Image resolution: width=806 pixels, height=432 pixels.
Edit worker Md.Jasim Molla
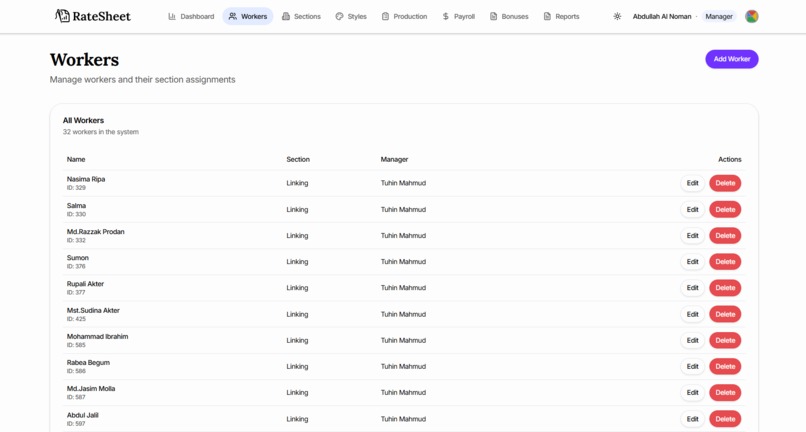click(692, 393)
